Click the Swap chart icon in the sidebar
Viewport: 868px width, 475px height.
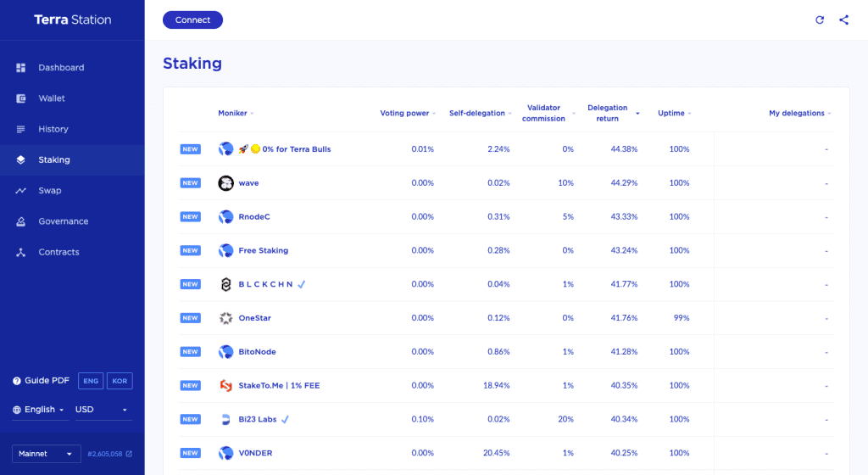click(x=21, y=191)
